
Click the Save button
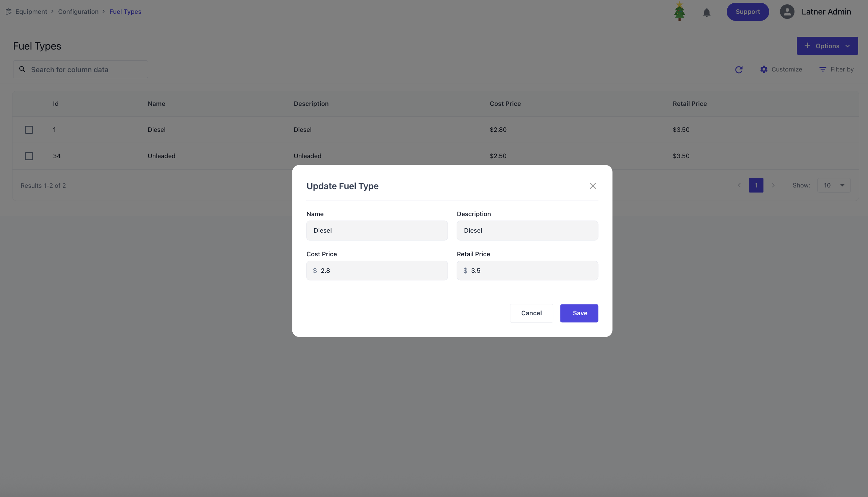click(x=579, y=313)
